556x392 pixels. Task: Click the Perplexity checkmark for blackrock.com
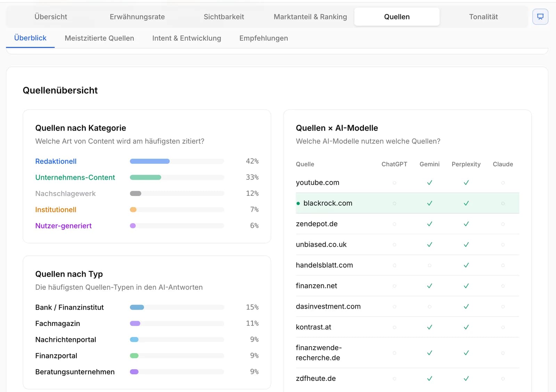point(466,203)
